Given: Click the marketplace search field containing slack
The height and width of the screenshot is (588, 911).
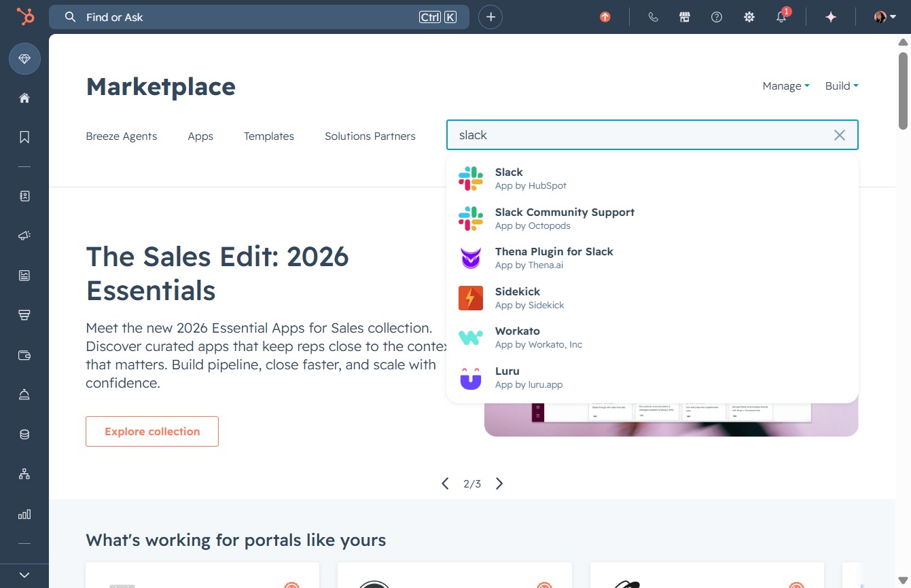Looking at the screenshot, I should (652, 135).
